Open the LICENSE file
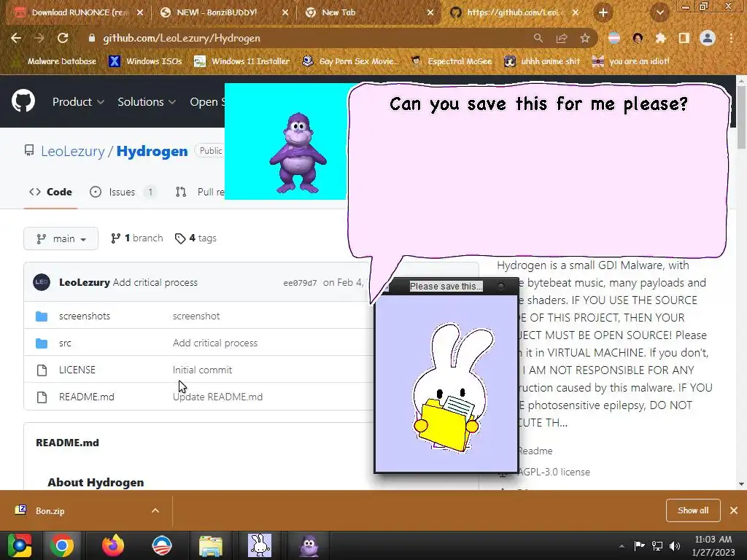747x560 pixels. click(x=77, y=370)
